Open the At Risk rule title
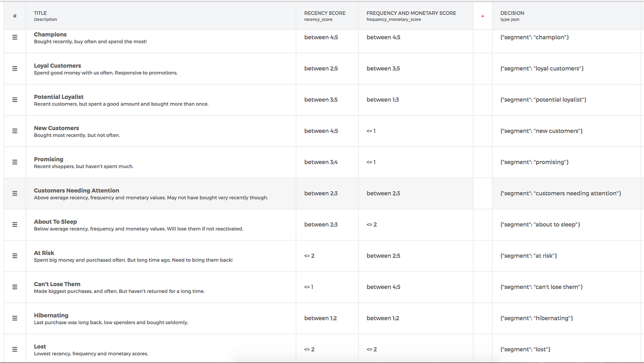Screen dimensions: 644x363 click(x=44, y=253)
